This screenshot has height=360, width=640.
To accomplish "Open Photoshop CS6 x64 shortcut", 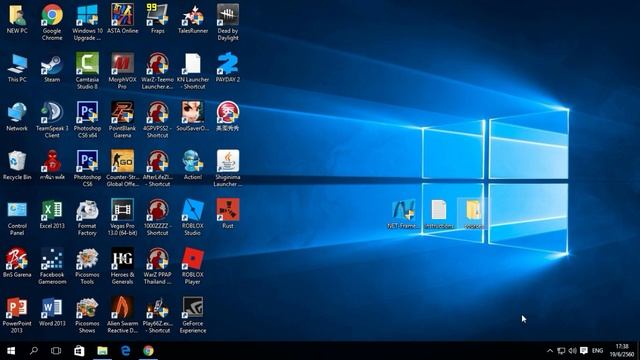I will [87, 120].
